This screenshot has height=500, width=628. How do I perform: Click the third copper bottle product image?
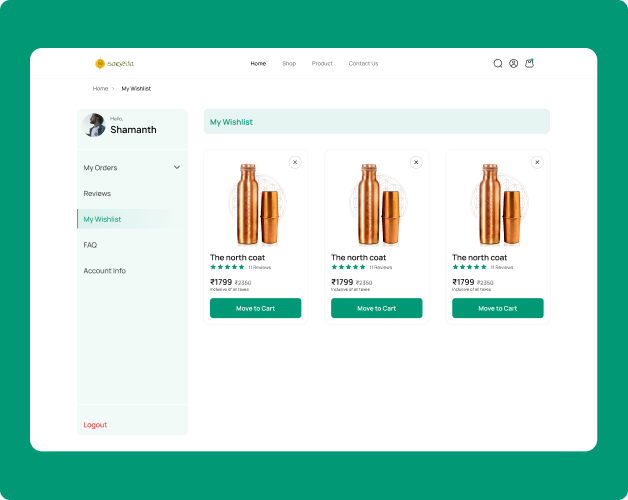tap(497, 203)
